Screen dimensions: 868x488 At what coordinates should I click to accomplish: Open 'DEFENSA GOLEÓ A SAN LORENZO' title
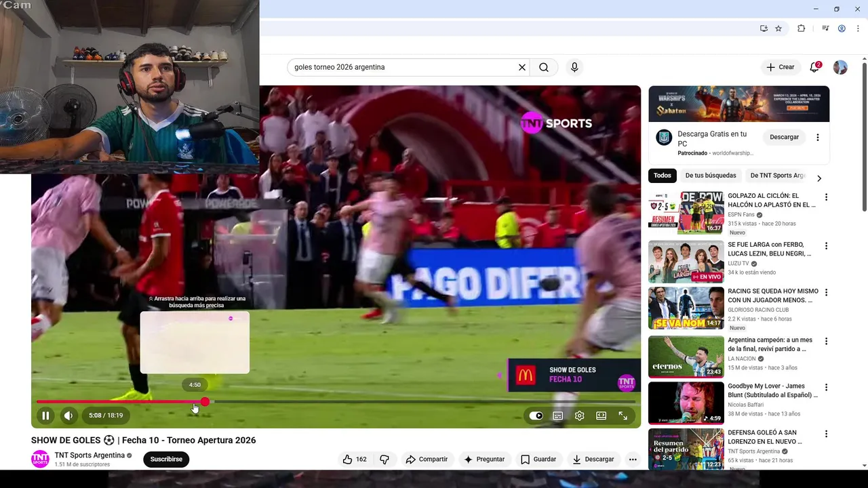click(765, 437)
